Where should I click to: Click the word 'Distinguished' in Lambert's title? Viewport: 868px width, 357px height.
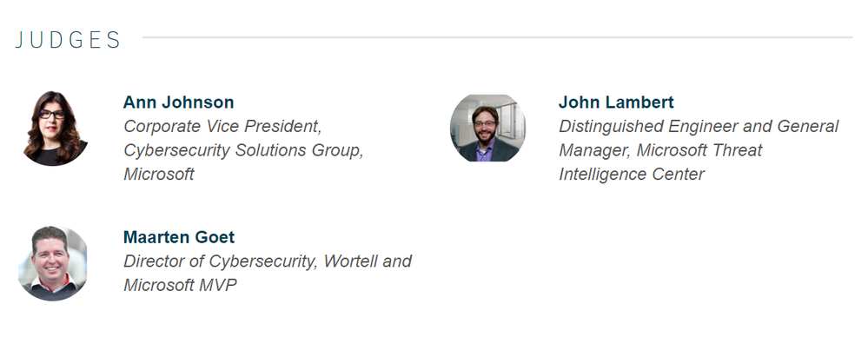click(611, 127)
